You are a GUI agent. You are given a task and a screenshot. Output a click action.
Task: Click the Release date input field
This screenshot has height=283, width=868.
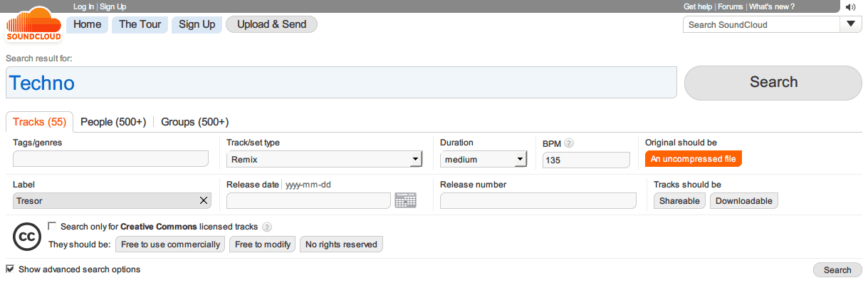pos(309,201)
